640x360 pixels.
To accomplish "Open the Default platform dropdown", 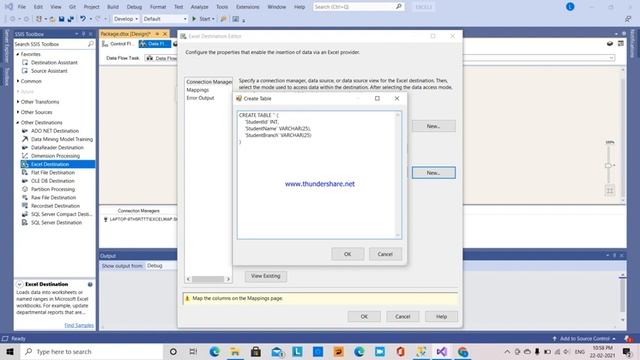I will (x=164, y=19).
